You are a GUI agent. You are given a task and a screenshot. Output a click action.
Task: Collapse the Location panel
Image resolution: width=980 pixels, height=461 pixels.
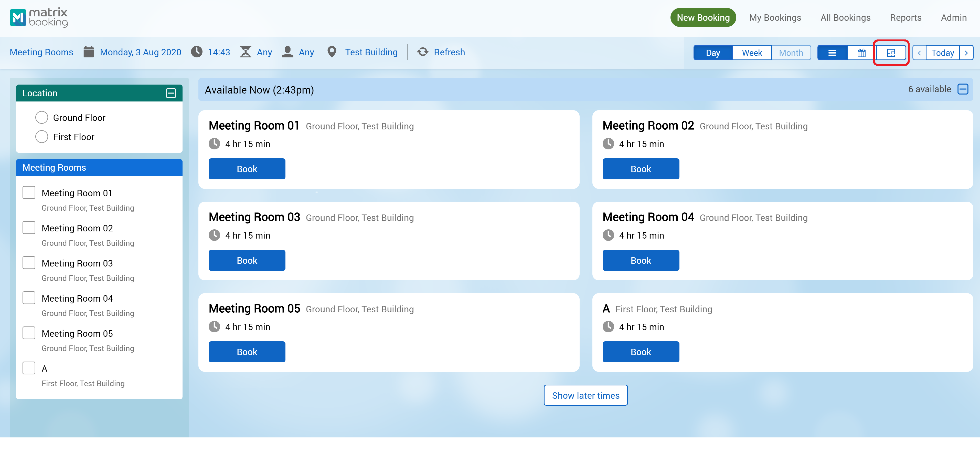pos(171,93)
